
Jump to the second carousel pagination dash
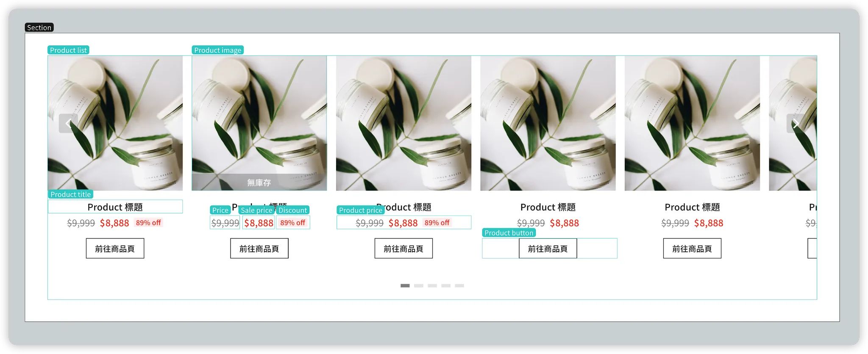click(x=419, y=286)
